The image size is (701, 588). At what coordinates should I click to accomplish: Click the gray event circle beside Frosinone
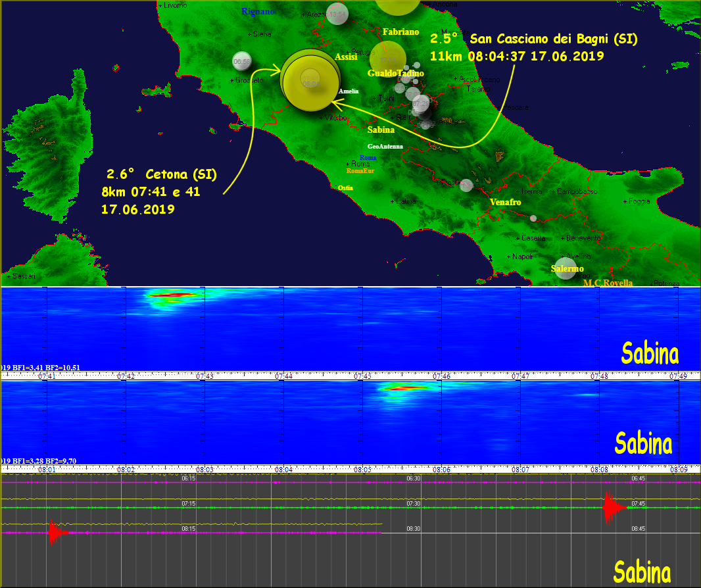click(x=466, y=185)
